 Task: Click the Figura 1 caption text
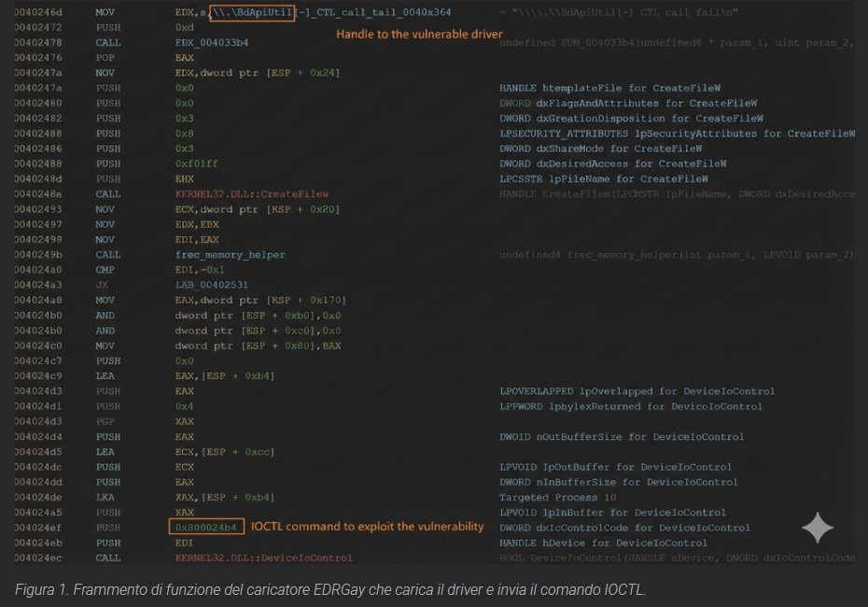329,588
